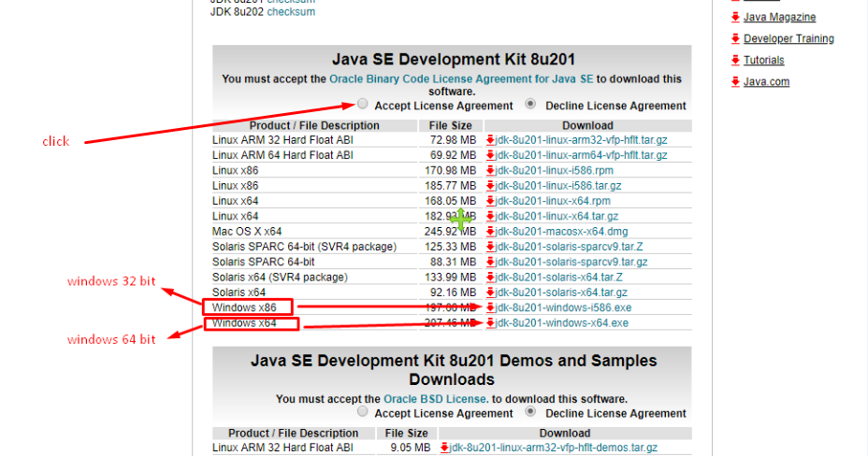Click the Windows x86 product row label
The height and width of the screenshot is (456, 868).
[244, 307]
